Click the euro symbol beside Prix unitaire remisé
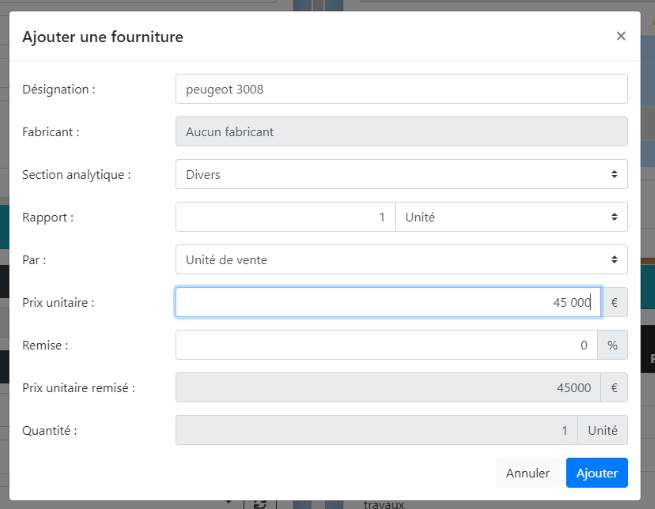The width and height of the screenshot is (655, 509). (614, 388)
